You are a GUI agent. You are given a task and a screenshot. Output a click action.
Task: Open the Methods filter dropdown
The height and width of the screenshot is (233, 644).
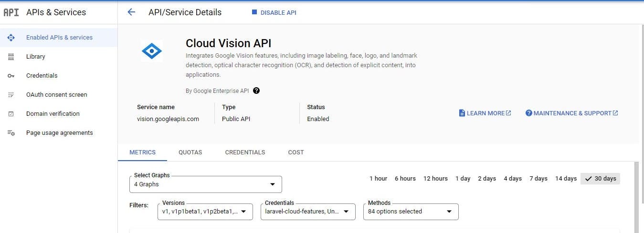tap(411, 212)
